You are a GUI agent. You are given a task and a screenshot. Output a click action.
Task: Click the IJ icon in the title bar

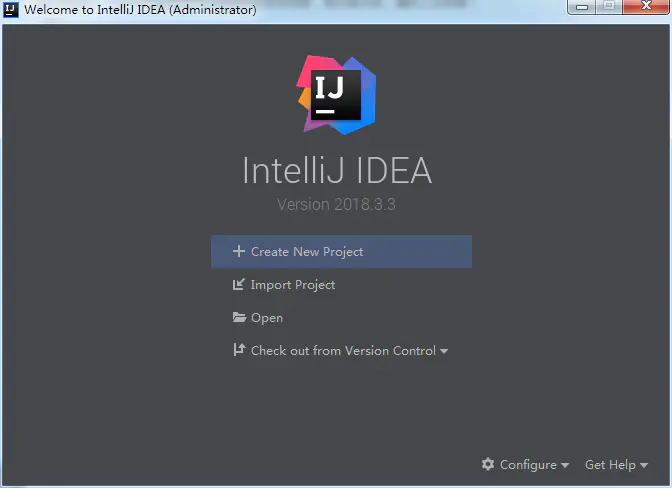(x=11, y=9)
